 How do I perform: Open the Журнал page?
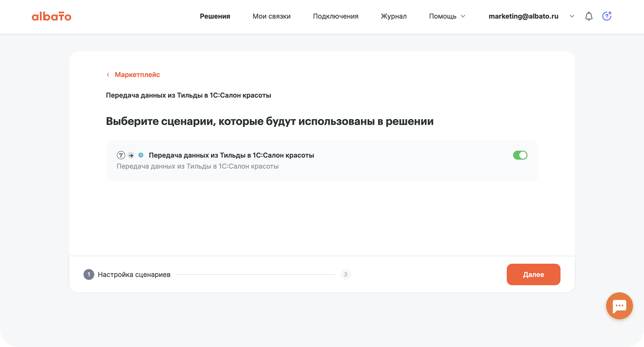(394, 16)
